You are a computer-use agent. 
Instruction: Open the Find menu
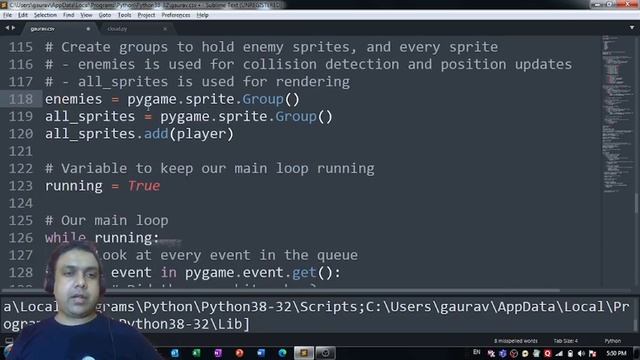pos(69,15)
